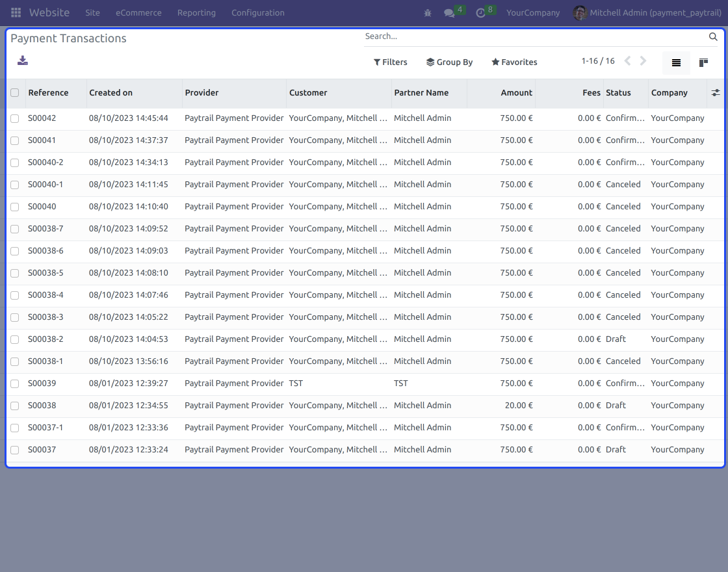
Task: Open the apps grid menu icon
Action: coord(16,12)
